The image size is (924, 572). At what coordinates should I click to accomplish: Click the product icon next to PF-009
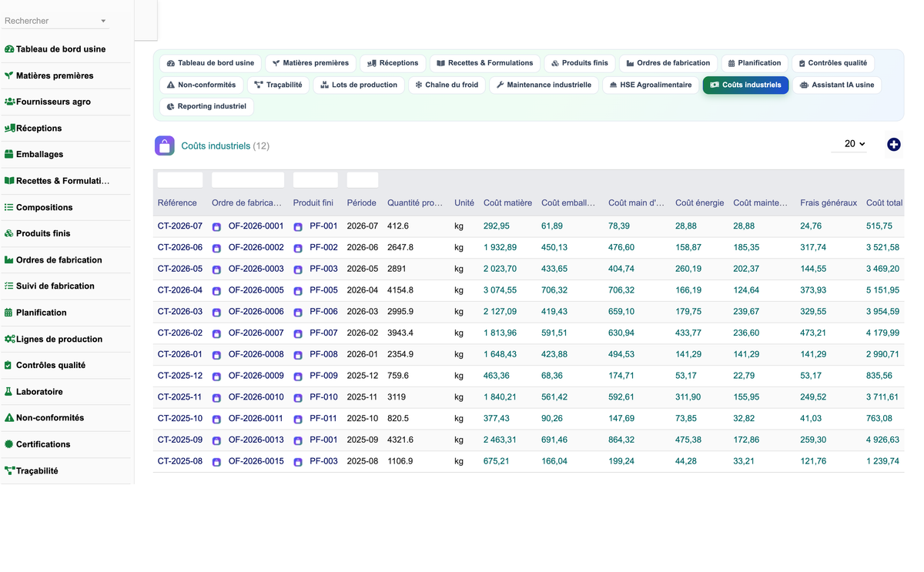298,376
